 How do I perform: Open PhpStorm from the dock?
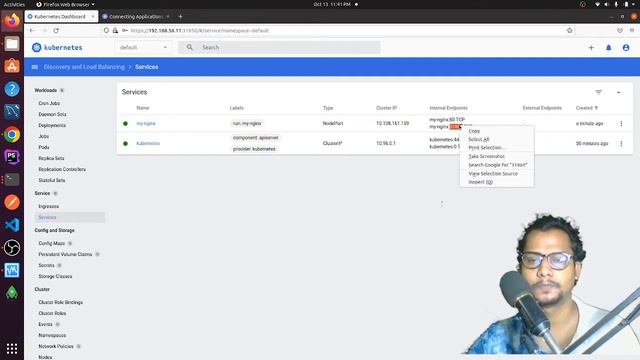pyautogui.click(x=12, y=157)
